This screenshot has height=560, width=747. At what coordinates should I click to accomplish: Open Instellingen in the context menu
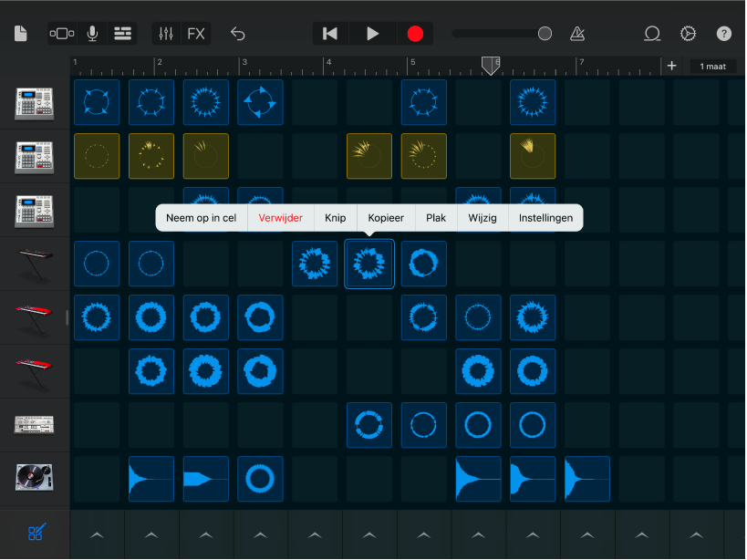[545, 218]
